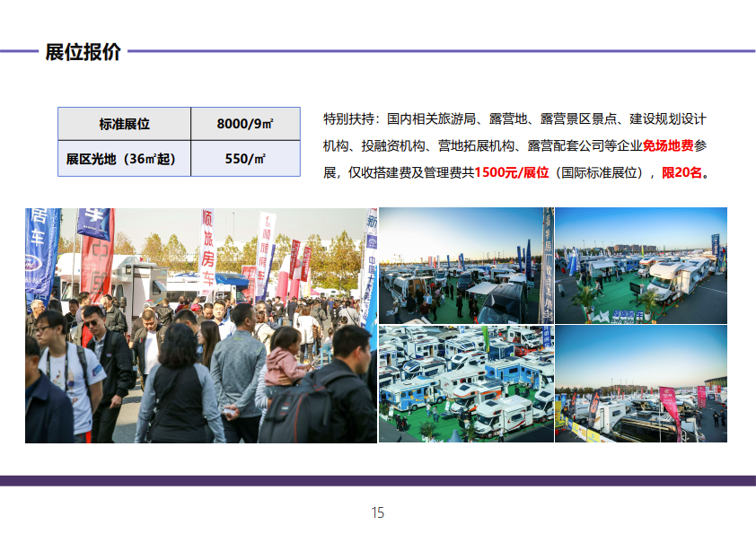Click the red 免场地费 text
Viewport: 756px width, 534px height.
(x=667, y=145)
